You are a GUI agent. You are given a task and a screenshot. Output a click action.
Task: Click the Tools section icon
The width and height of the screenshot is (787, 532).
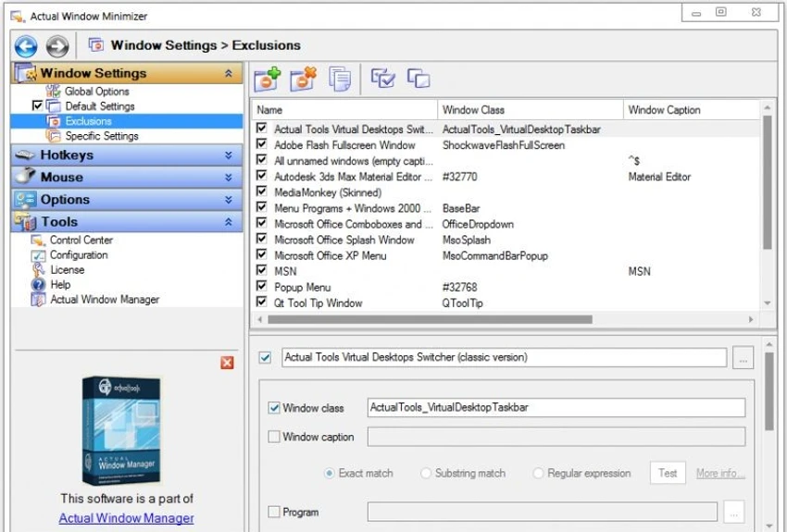point(25,221)
